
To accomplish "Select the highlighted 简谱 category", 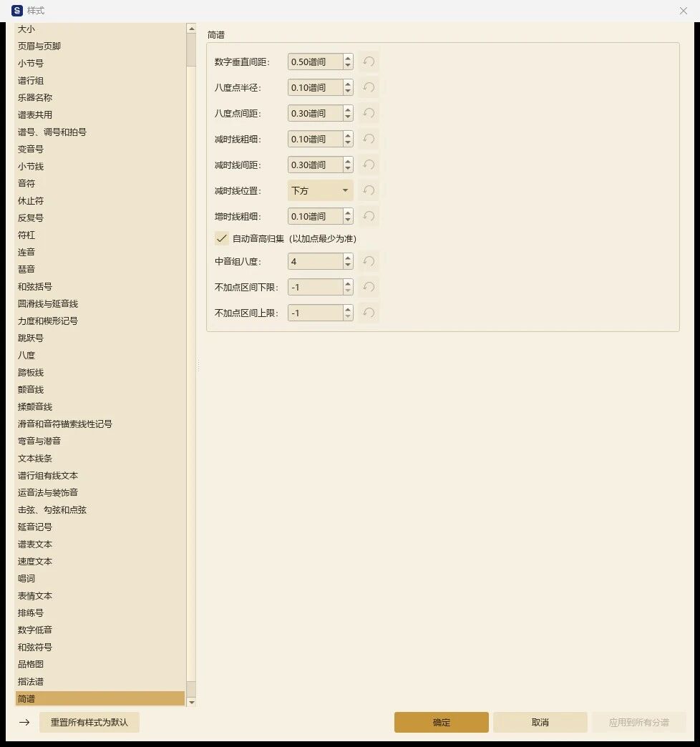I will pyautogui.click(x=100, y=698).
